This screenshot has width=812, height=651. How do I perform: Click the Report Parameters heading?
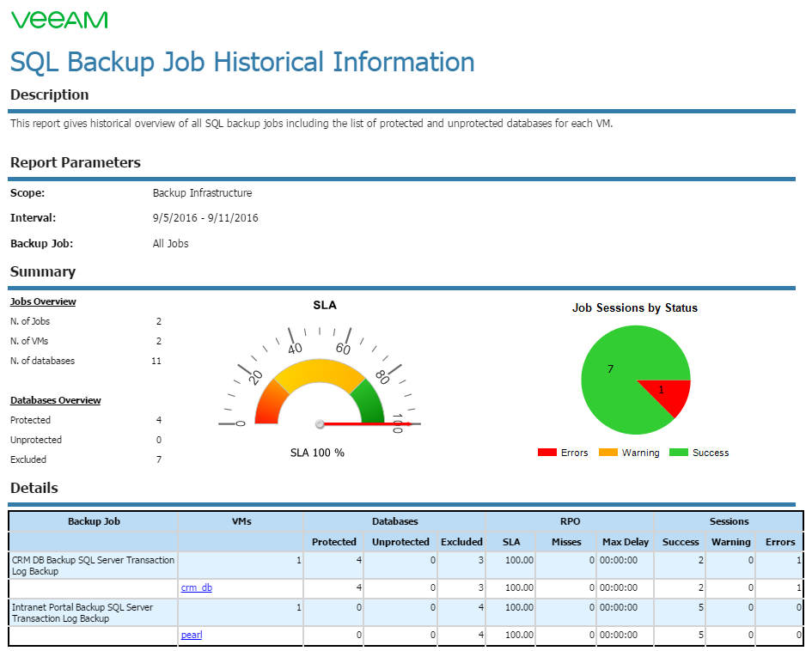(75, 162)
